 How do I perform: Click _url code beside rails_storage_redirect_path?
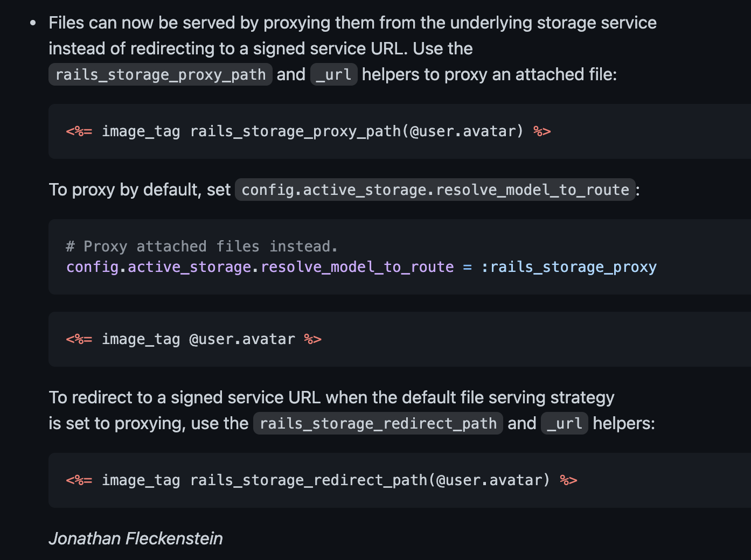(x=564, y=423)
